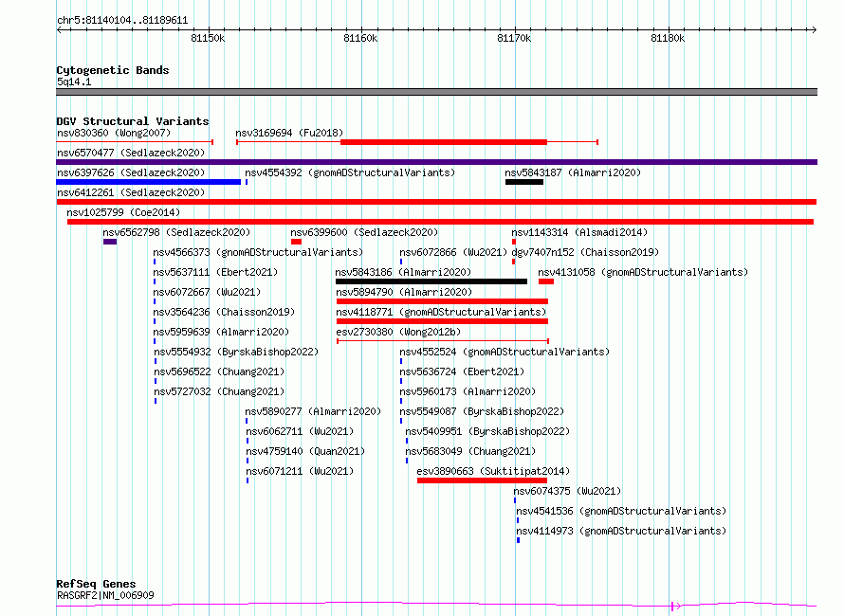The height and width of the screenshot is (616, 844).
Task: Open nsv4552524 (gnomADStructuralVariants) label
Action: (505, 352)
